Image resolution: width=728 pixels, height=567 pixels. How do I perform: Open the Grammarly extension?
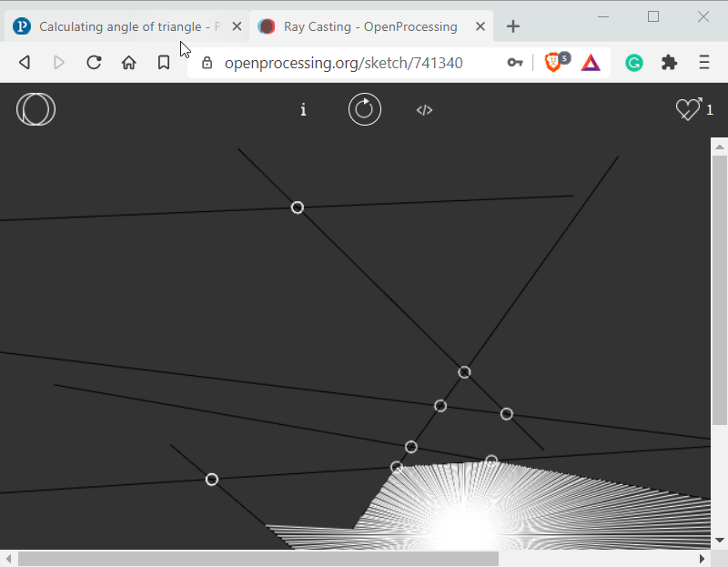633,62
